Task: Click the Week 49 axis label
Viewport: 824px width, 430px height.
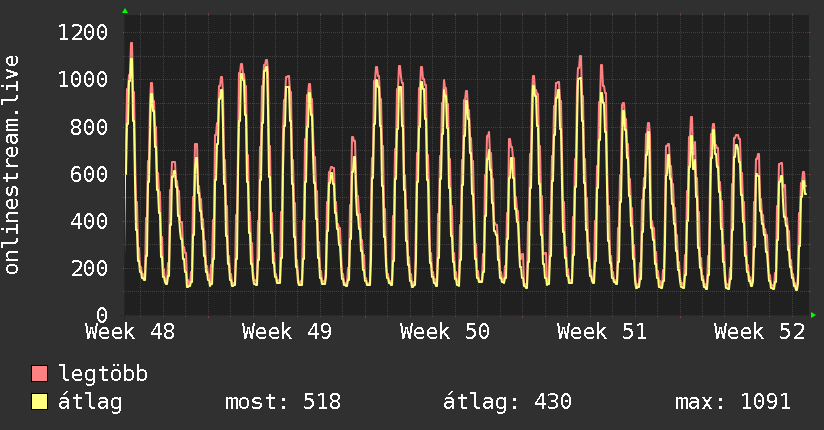Action: pos(287,331)
